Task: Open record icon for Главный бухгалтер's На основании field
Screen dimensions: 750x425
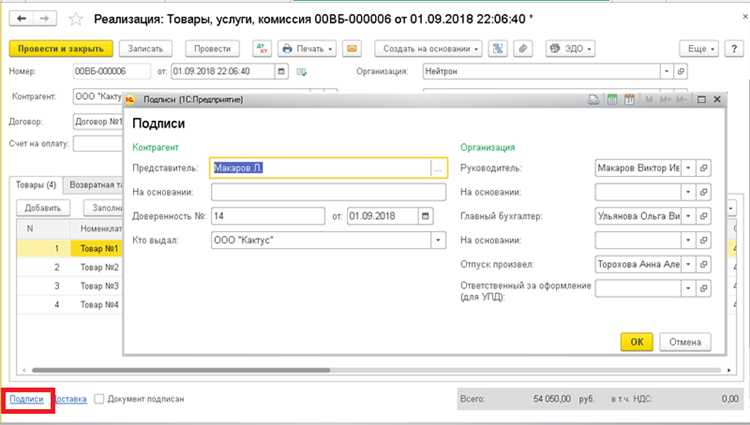Action: [704, 240]
